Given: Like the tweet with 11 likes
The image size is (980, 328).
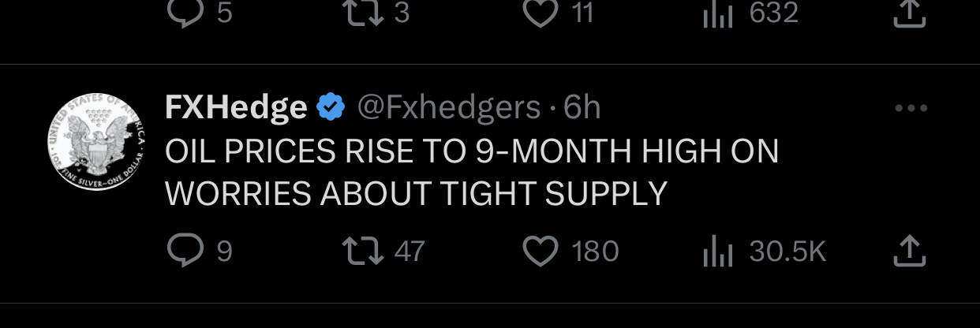Looking at the screenshot, I should (x=541, y=13).
